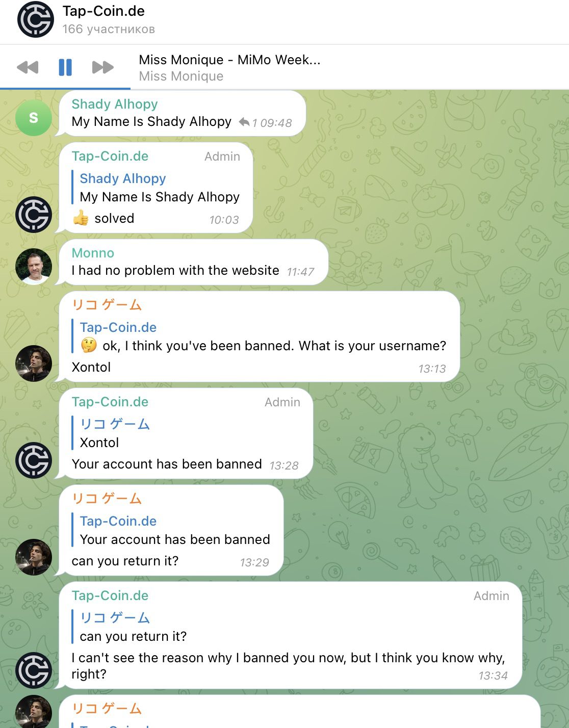569x728 pixels.
Task: Click リコ ゲーム avatar beside 'Xontol' message
Action: click(x=34, y=363)
